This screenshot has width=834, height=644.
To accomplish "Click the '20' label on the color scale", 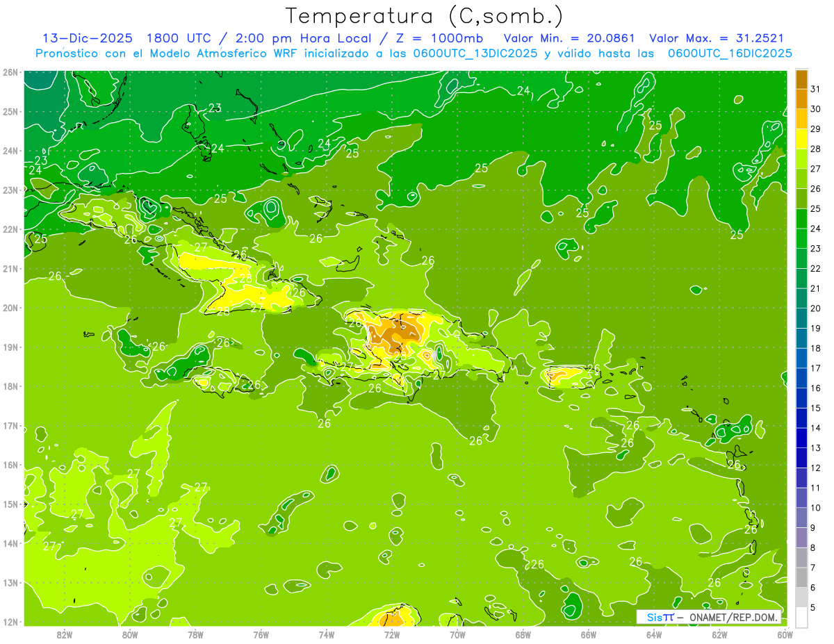I will pos(816,308).
